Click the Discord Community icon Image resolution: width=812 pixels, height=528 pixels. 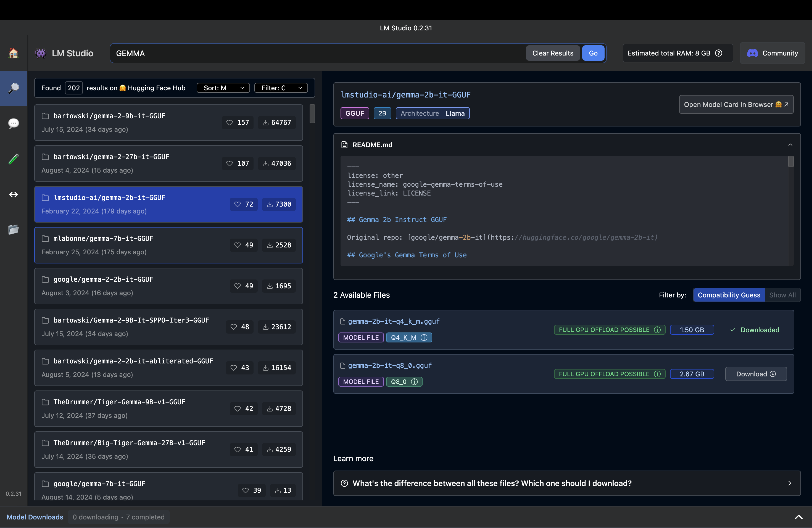tap(752, 53)
